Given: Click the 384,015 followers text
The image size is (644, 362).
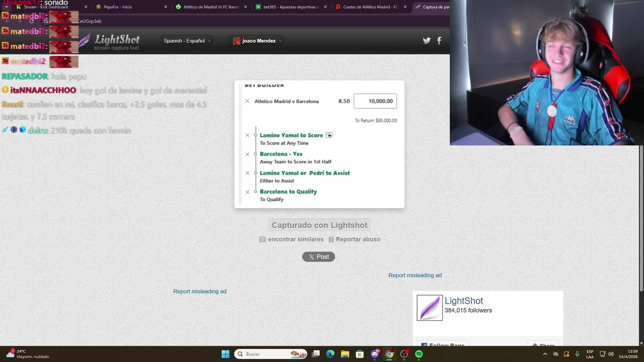Looking at the screenshot, I should tap(468, 311).
